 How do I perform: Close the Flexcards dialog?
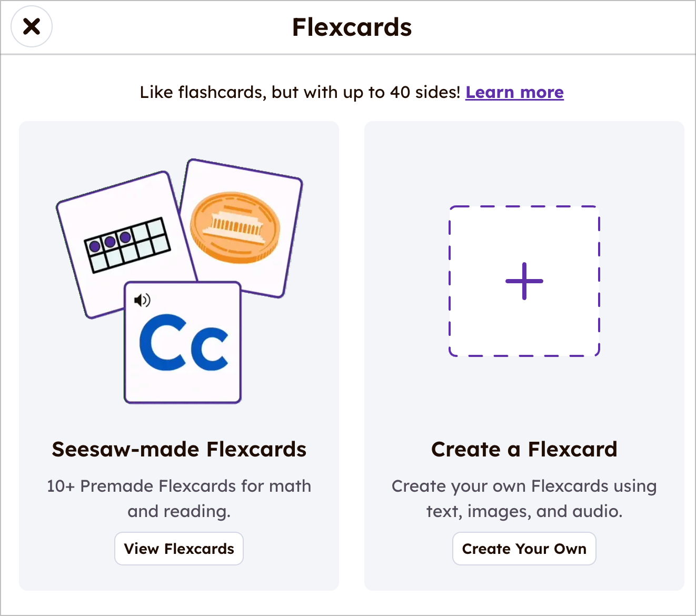(x=32, y=26)
